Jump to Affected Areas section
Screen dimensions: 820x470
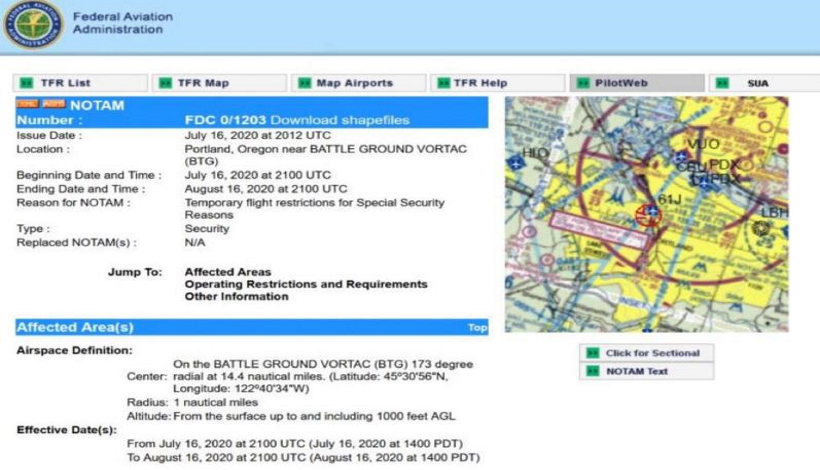227,272
